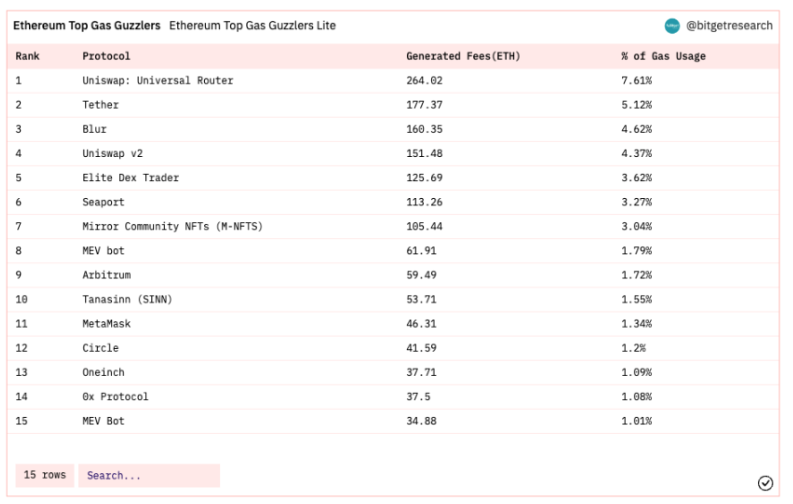Click the 177.37 fees value
This screenshot has width=793, height=504.
(x=424, y=105)
